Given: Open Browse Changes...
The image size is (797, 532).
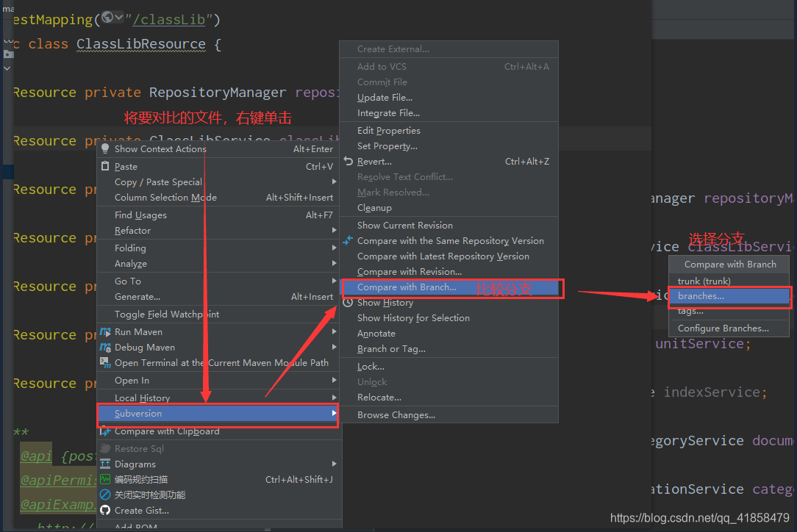Looking at the screenshot, I should click(x=448, y=415).
